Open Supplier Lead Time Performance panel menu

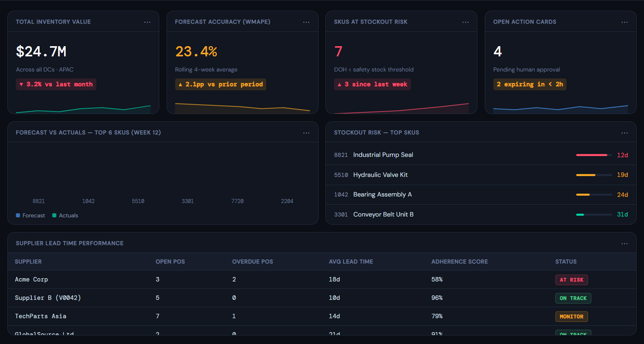coord(624,243)
